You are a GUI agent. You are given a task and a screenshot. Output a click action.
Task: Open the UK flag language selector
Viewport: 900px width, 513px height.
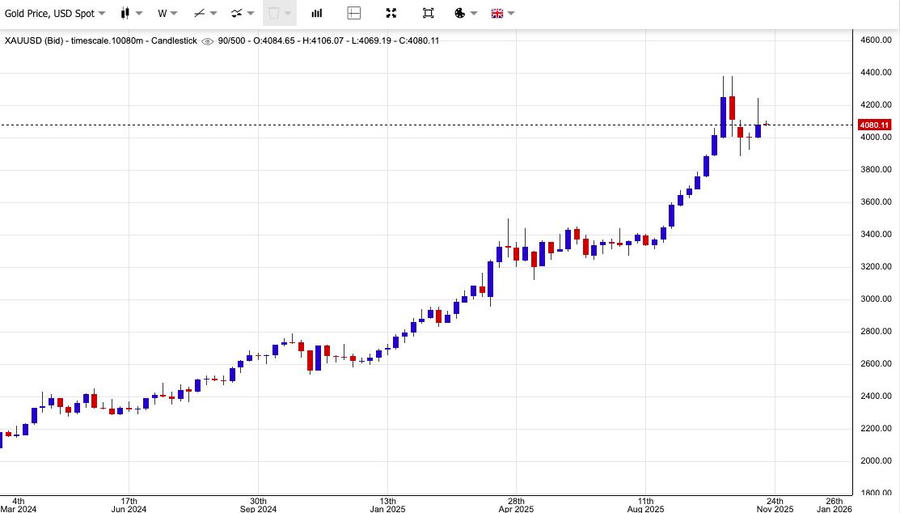tap(497, 14)
